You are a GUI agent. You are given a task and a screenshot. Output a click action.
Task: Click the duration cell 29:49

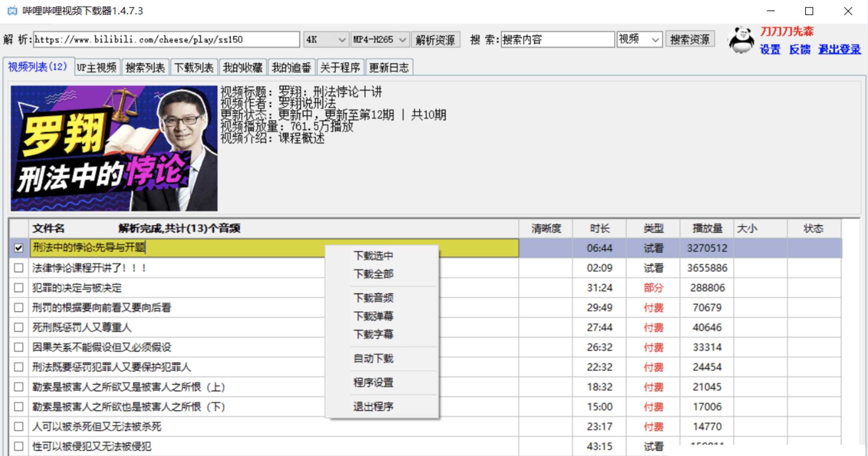(x=600, y=308)
